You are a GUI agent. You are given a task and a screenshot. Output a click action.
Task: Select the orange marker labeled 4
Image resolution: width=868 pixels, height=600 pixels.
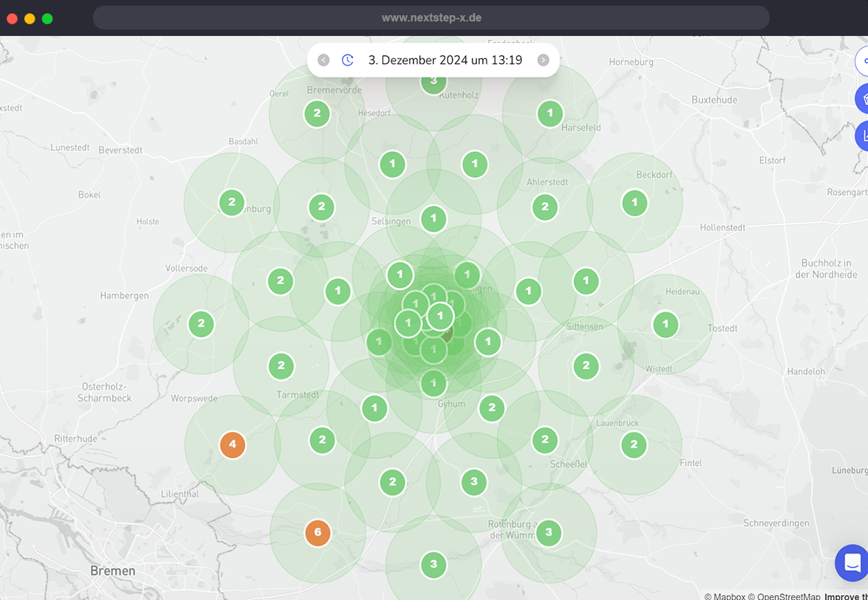point(233,444)
